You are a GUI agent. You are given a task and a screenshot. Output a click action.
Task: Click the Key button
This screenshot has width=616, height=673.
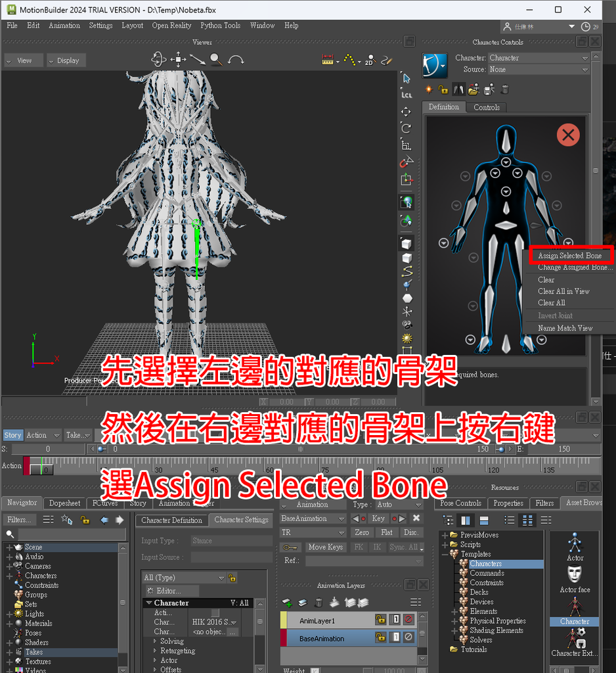pos(378,519)
